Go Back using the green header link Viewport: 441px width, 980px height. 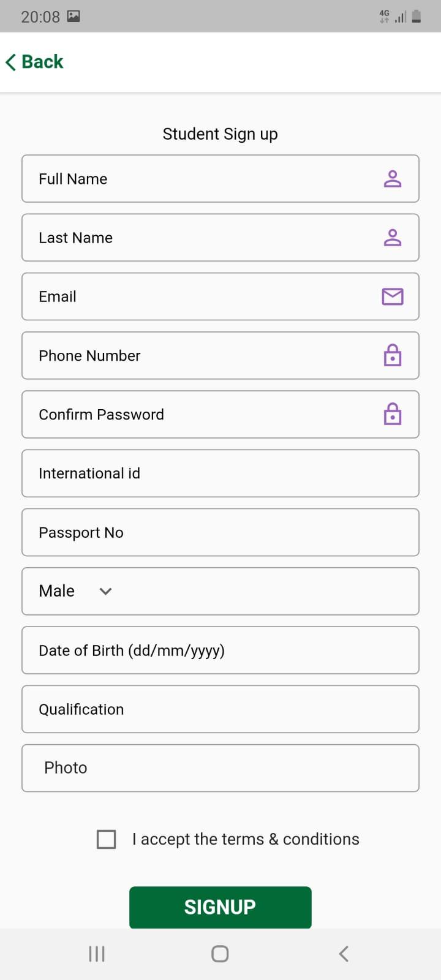[34, 62]
